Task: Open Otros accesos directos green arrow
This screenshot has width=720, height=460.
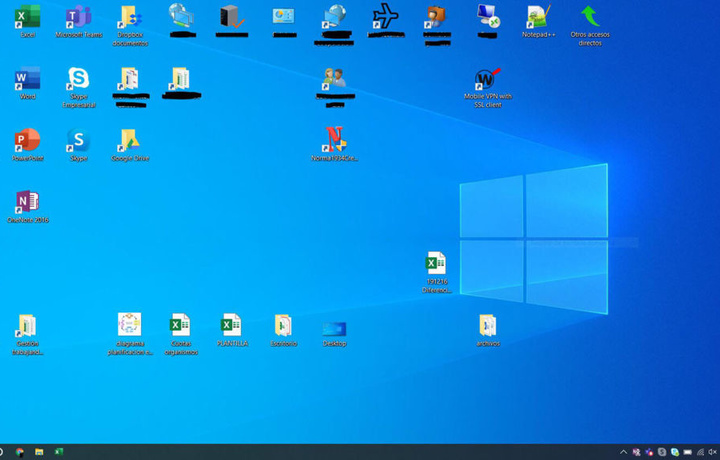Action: [x=590, y=25]
